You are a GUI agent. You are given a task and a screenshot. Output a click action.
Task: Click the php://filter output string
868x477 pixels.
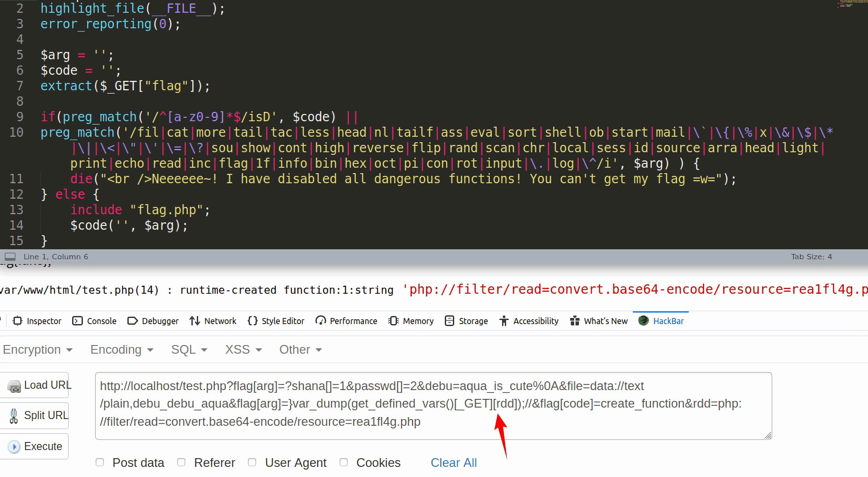[635, 289]
